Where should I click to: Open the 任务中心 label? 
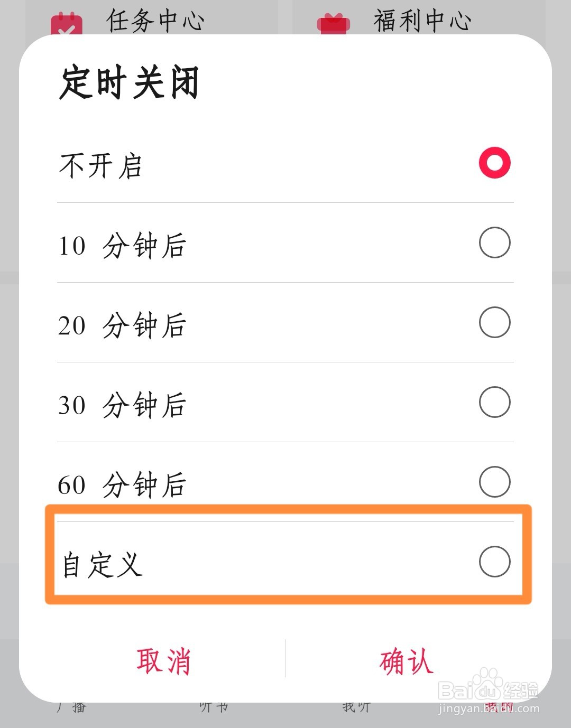(155, 21)
